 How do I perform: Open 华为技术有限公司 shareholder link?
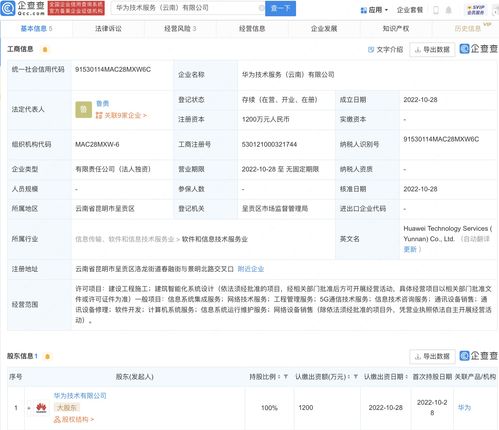(80, 396)
